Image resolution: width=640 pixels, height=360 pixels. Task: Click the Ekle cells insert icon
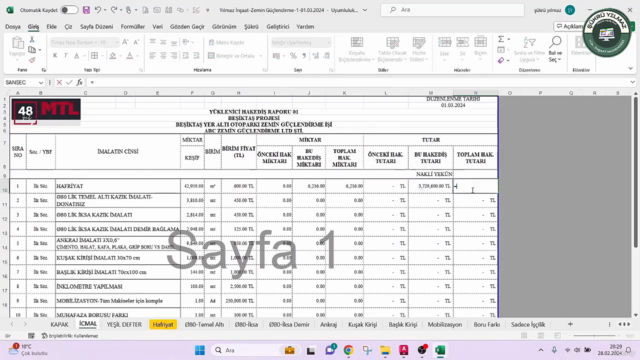(x=444, y=42)
